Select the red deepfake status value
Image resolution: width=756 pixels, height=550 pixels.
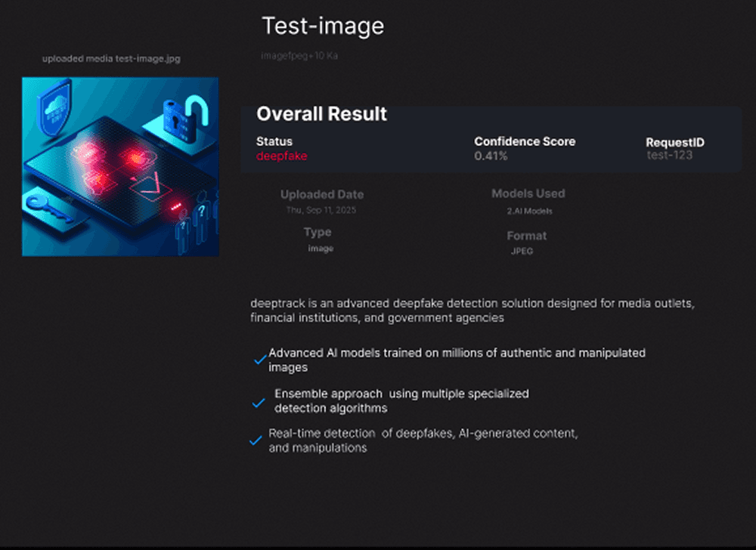[x=281, y=156]
